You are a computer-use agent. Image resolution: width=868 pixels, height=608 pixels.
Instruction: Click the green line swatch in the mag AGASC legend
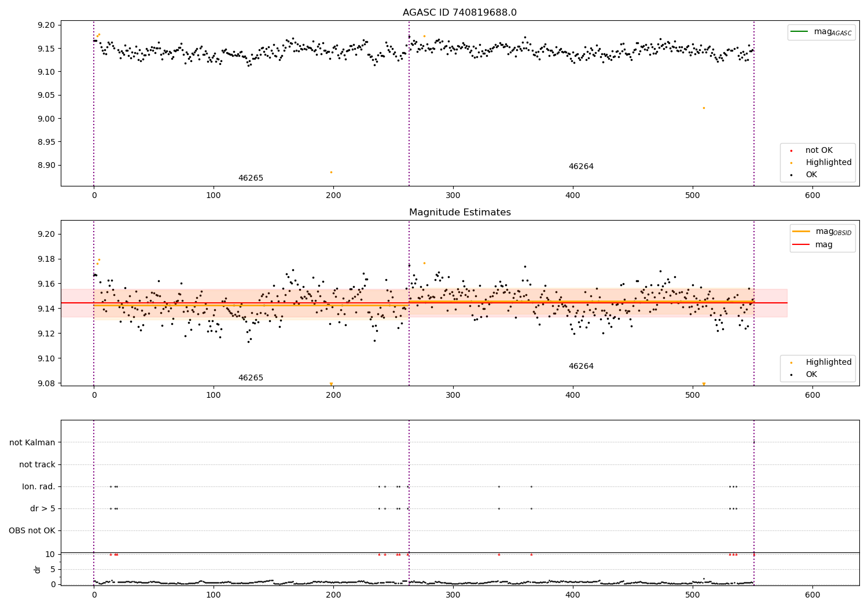click(x=800, y=32)
